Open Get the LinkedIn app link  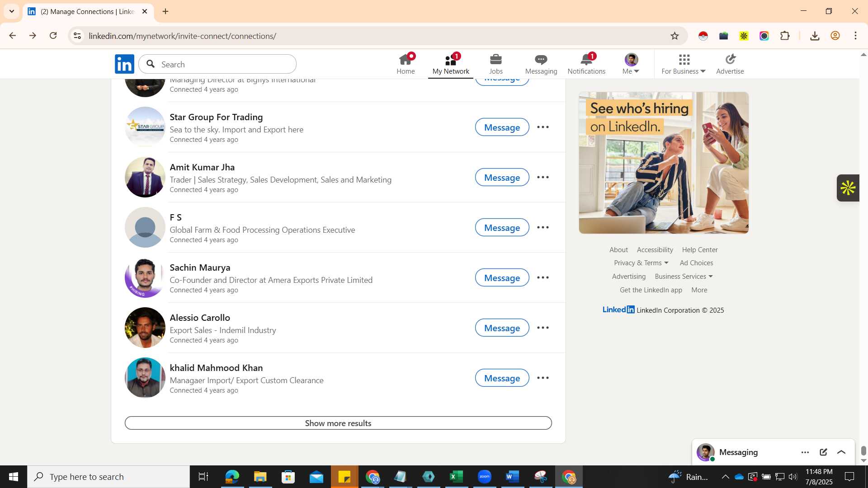[651, 290]
